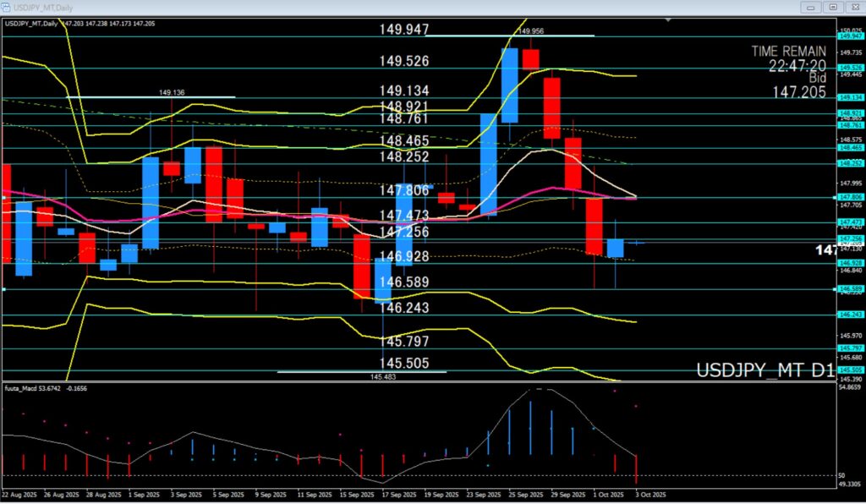Click the 17 Sep 2025 date on time axis
Screen dimensions: 866x504
(x=398, y=494)
